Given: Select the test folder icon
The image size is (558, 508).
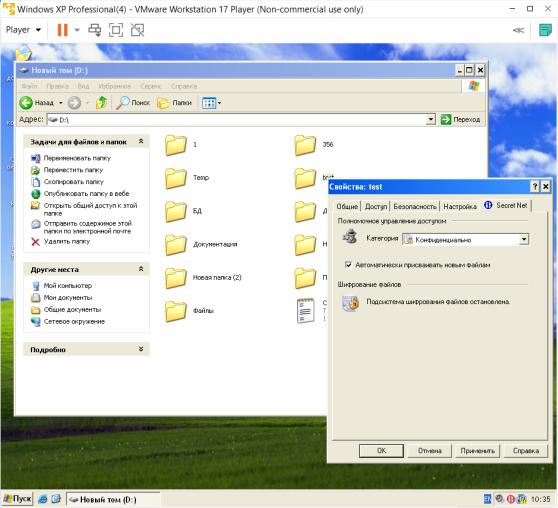Looking at the screenshot, I should 305,178.
